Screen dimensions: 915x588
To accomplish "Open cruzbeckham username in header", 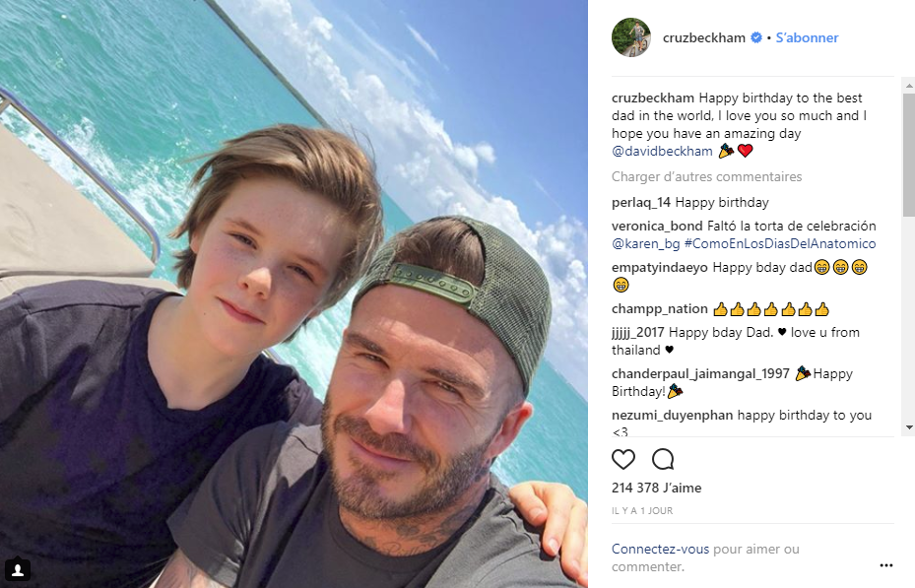I will coord(704,37).
